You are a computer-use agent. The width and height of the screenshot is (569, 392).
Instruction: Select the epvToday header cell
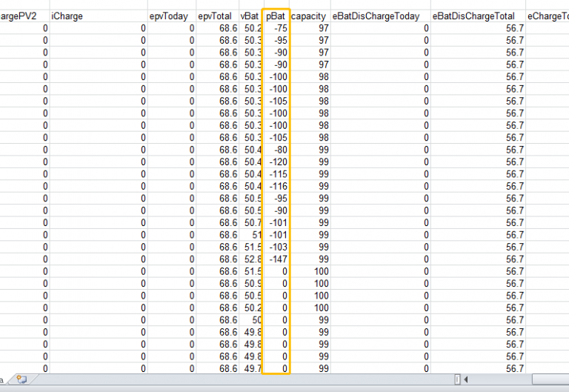coord(172,16)
